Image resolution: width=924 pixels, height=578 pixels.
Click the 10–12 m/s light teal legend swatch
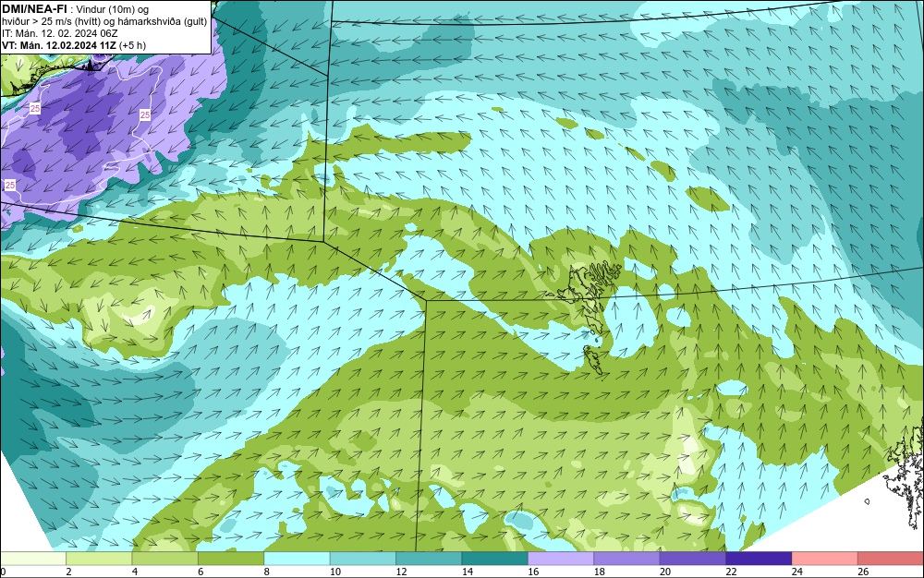[x=363, y=559]
